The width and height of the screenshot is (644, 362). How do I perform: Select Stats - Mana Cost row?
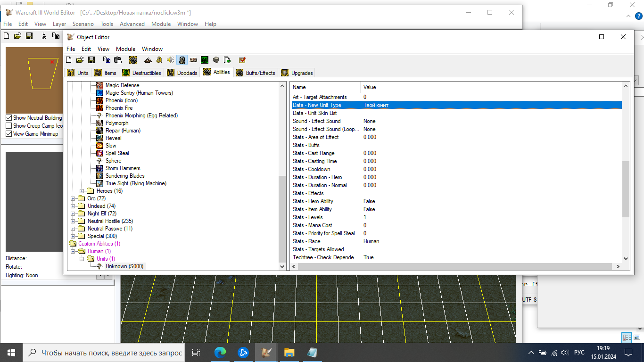coord(456,225)
